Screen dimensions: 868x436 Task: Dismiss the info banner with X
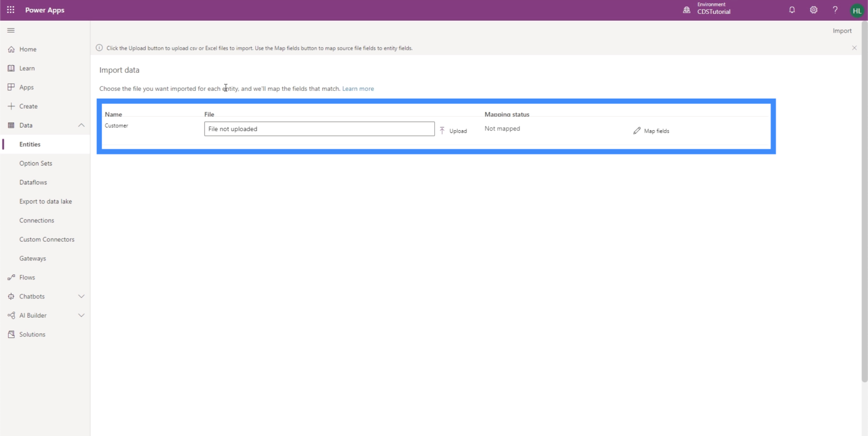[854, 48]
